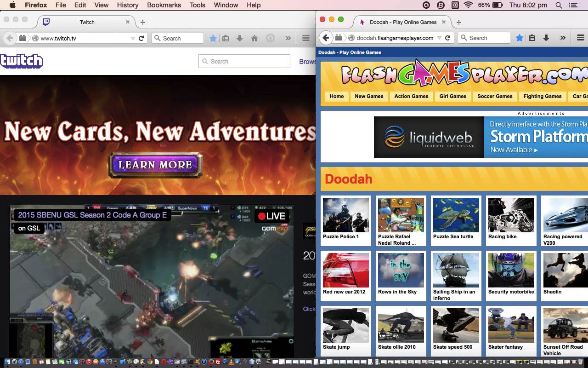
Task: Go back in the Doodah browser window
Action: (326, 38)
